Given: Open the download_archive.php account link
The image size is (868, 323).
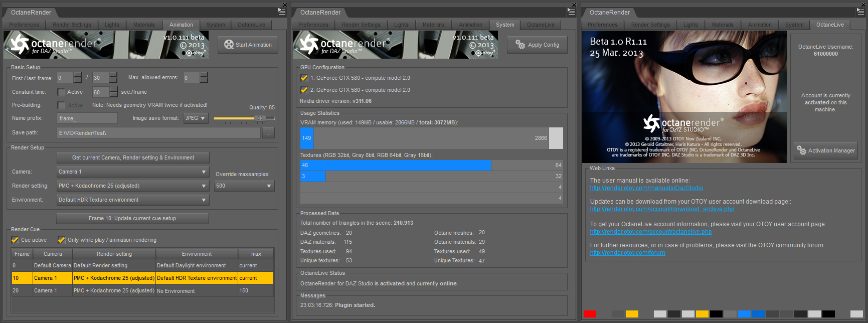Looking at the screenshot, I should tap(662, 209).
